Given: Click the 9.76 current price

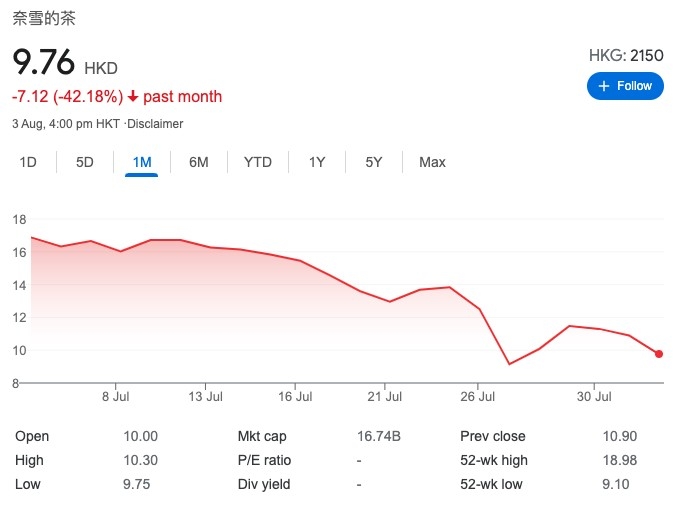Looking at the screenshot, I should click(x=44, y=62).
